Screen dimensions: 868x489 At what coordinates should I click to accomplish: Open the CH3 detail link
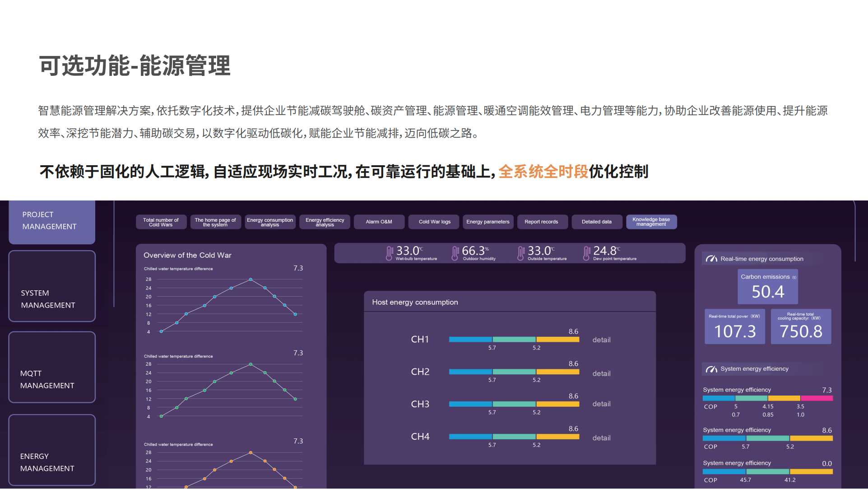point(601,404)
